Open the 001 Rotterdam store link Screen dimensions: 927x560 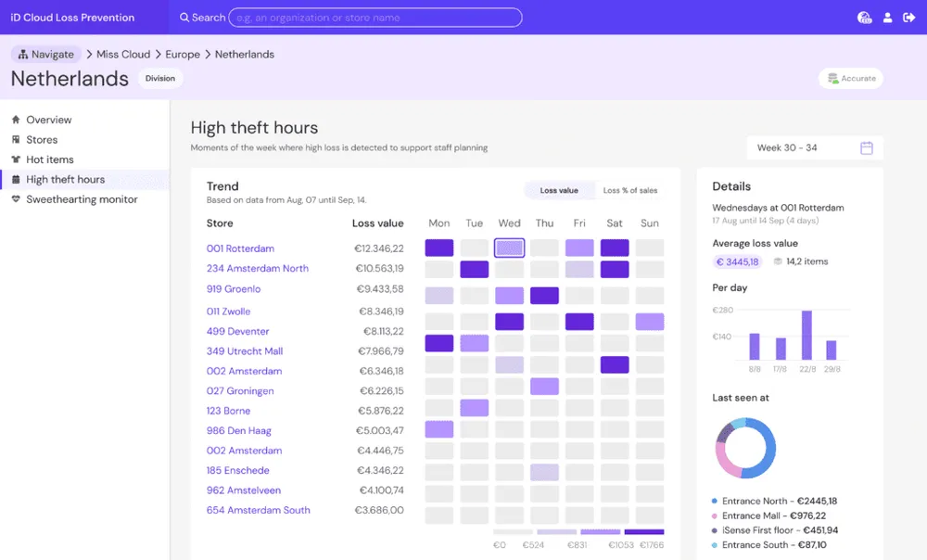pyautogui.click(x=240, y=248)
